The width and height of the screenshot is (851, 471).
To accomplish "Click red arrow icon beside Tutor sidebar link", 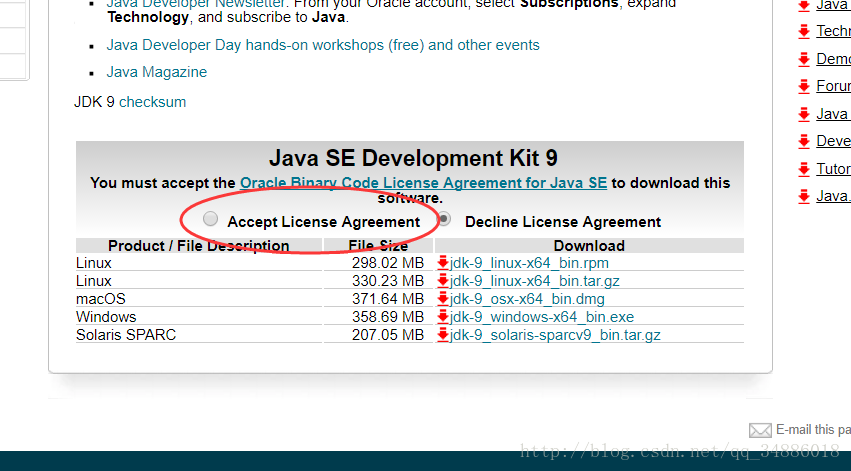I will [x=804, y=169].
